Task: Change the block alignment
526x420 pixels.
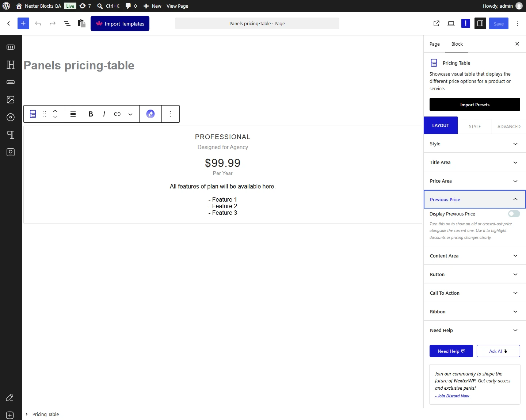Action: point(73,114)
